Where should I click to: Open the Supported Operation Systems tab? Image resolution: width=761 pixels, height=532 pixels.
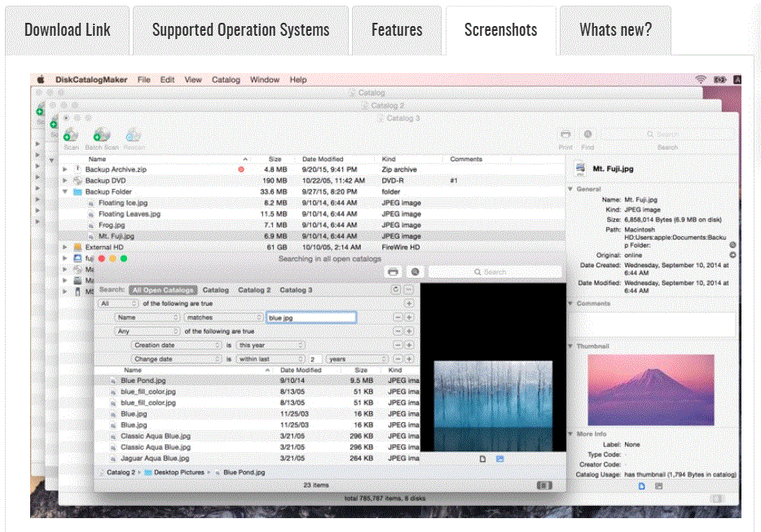tap(240, 30)
